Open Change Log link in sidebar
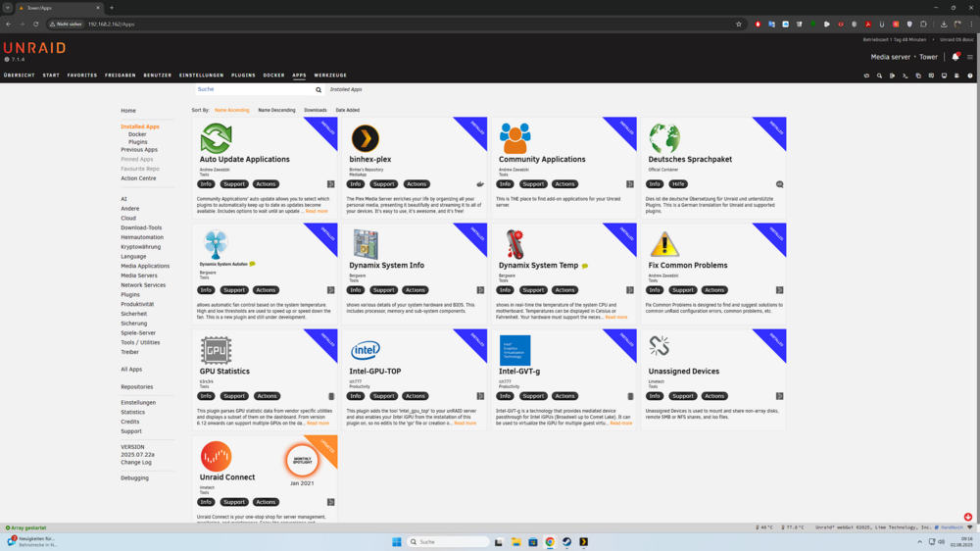The image size is (980, 551). tap(135, 462)
